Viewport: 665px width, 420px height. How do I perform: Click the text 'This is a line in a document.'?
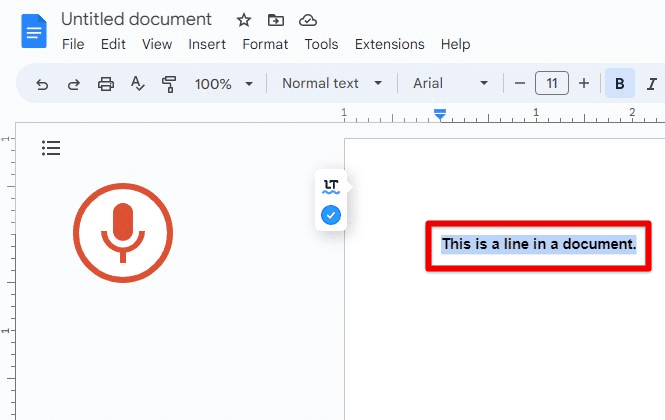coord(539,244)
